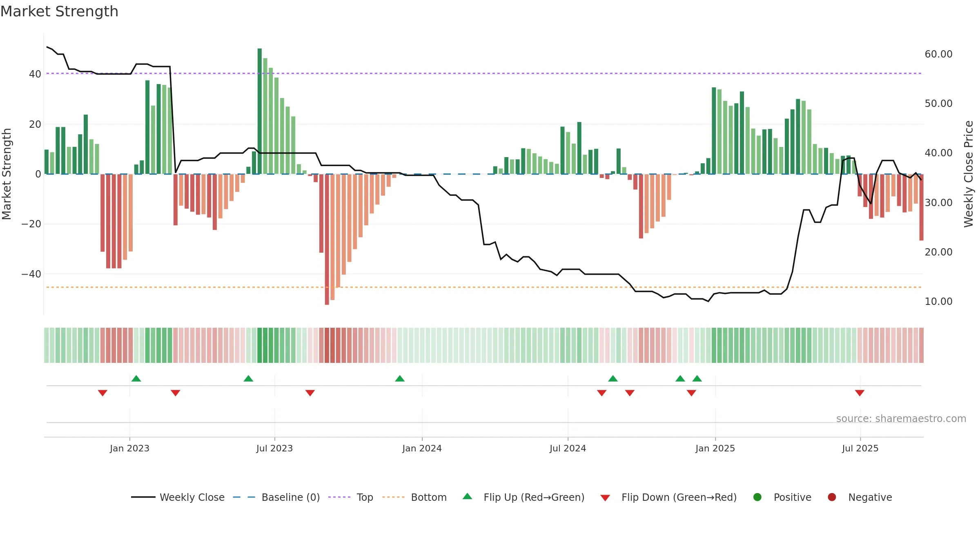980x551 pixels.
Task: Click the Weekly Close legend entry
Action: coord(178,497)
